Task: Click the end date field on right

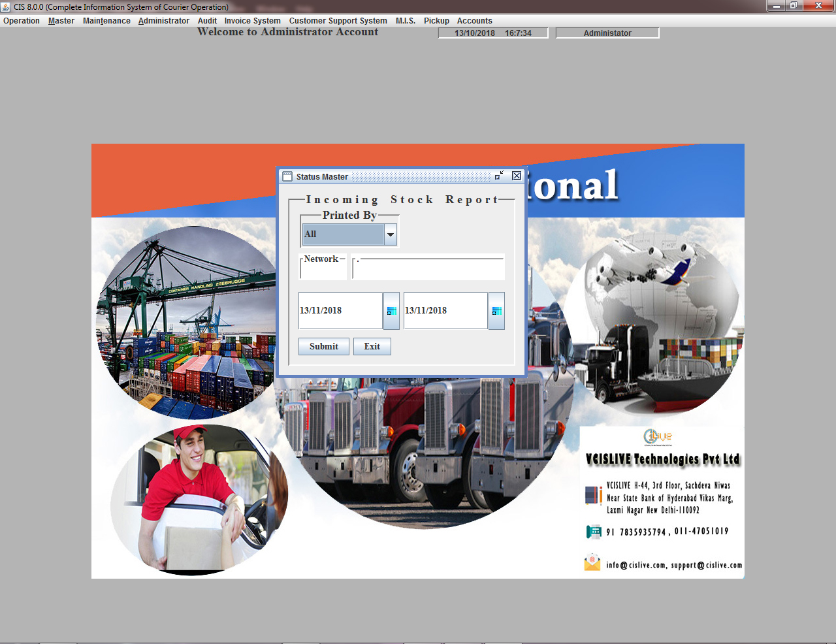Action: (x=445, y=310)
